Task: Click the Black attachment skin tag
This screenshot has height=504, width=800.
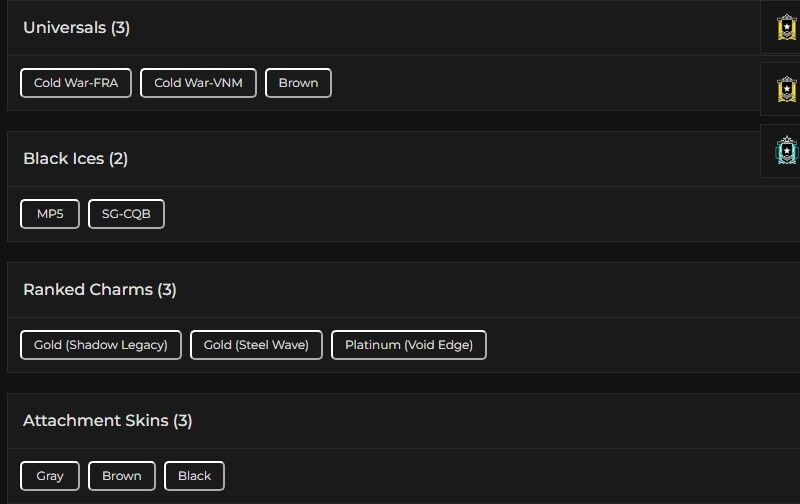Action: tap(194, 476)
